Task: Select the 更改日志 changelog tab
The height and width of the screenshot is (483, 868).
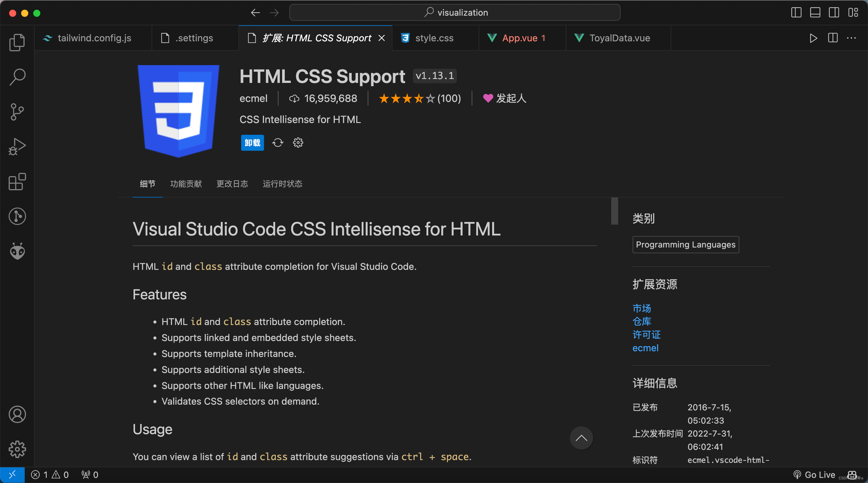Action: [x=232, y=184]
